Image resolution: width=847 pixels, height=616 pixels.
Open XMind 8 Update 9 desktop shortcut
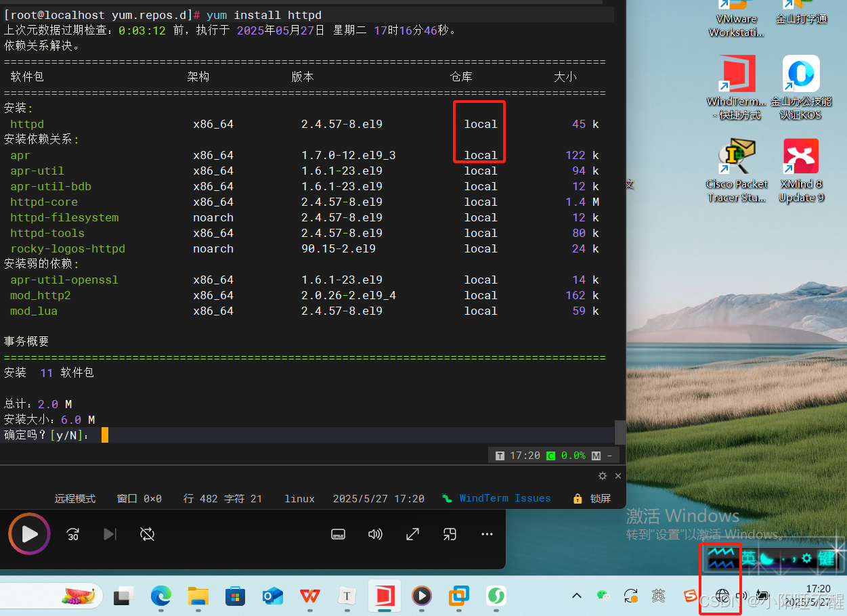[x=802, y=171]
